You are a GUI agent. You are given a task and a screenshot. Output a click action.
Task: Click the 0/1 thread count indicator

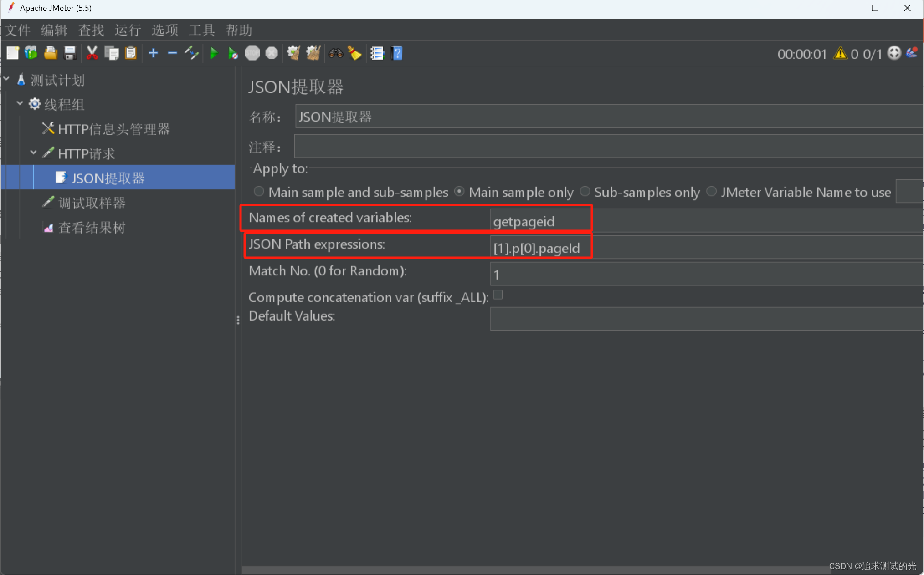[x=873, y=54]
